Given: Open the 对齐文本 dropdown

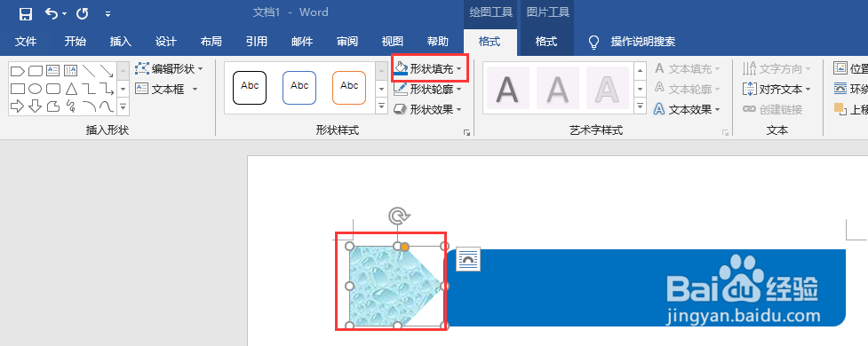Looking at the screenshot, I should tap(776, 89).
